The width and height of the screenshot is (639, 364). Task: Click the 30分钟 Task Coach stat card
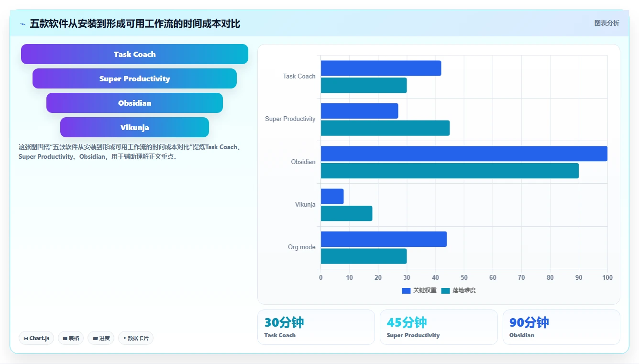point(316,327)
